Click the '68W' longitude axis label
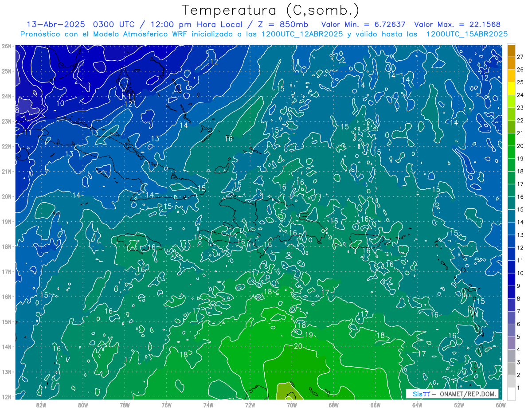Viewport: 532px width, 411px height. click(x=333, y=405)
